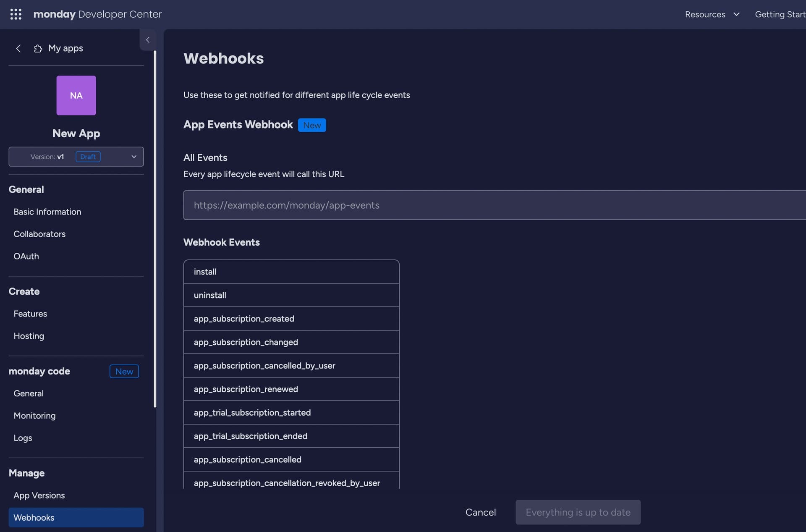Click the New badge beside monday code
The width and height of the screenshot is (806, 532).
124,372
